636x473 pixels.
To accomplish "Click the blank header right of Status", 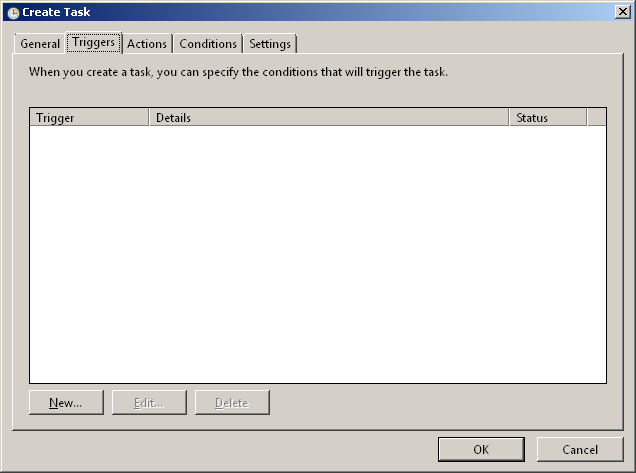I will tap(596, 118).
